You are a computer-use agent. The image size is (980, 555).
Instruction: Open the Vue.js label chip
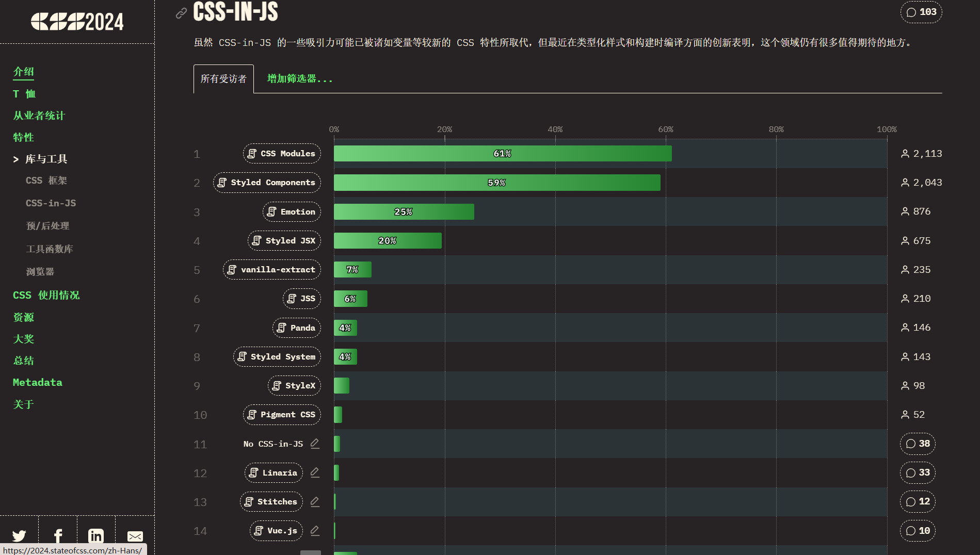pos(276,531)
